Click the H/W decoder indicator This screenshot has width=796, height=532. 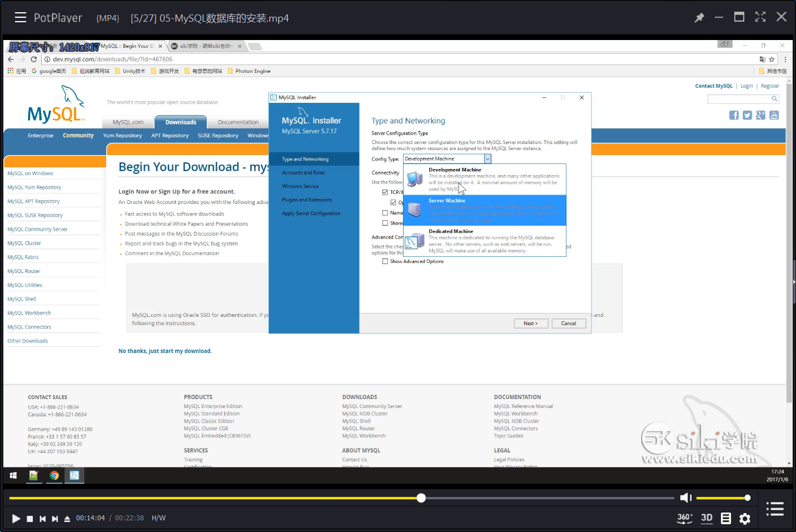[x=158, y=518]
